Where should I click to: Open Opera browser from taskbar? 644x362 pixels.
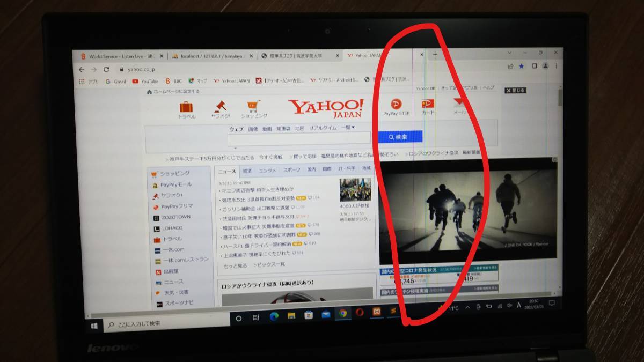(360, 313)
